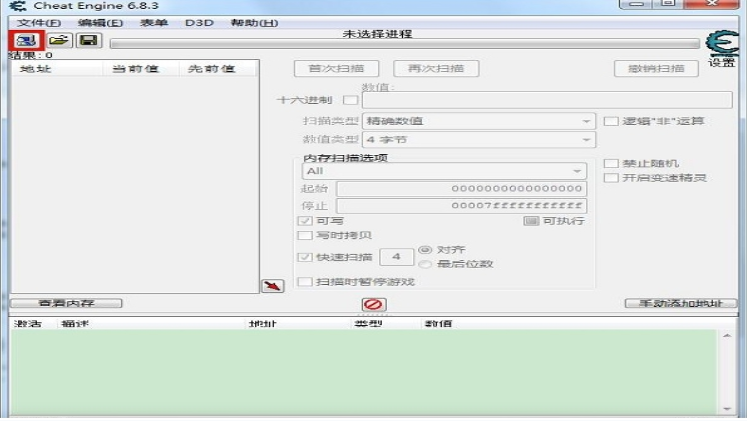
Task: Click the address table scroll up arrow
Action: click(x=727, y=336)
